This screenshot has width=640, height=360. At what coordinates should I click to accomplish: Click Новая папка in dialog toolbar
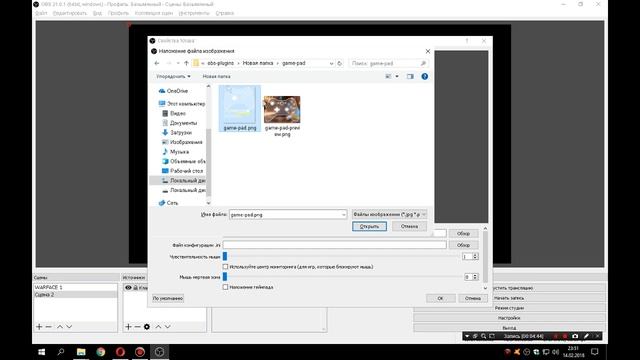pyautogui.click(x=216, y=76)
